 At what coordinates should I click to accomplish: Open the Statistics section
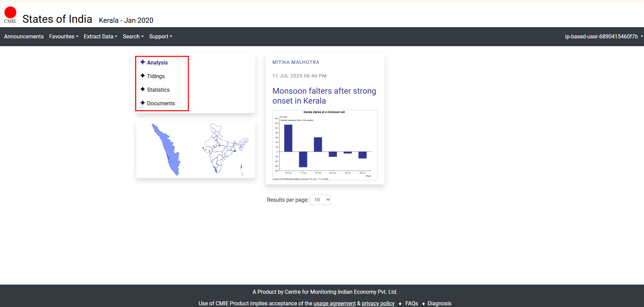(158, 90)
